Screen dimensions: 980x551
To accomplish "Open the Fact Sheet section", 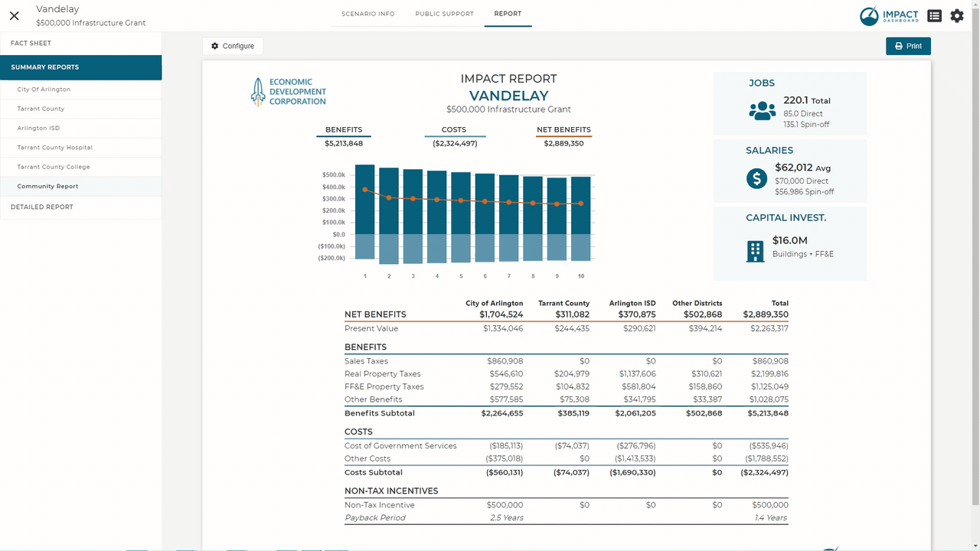I will [80, 44].
